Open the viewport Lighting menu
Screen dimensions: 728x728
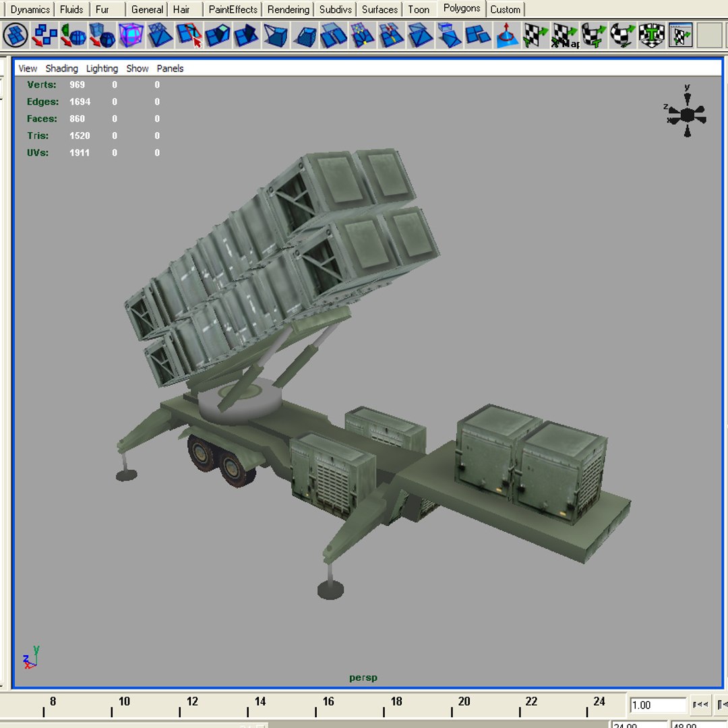(102, 68)
